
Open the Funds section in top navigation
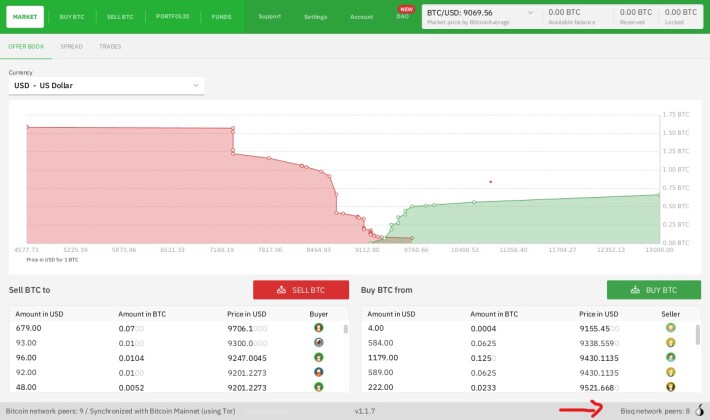221,17
